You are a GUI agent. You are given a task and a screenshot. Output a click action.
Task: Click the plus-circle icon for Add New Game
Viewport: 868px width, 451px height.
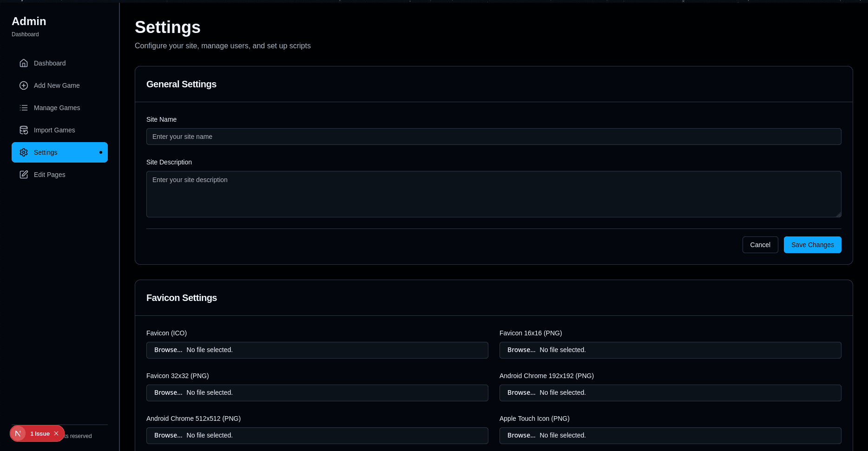[24, 85]
